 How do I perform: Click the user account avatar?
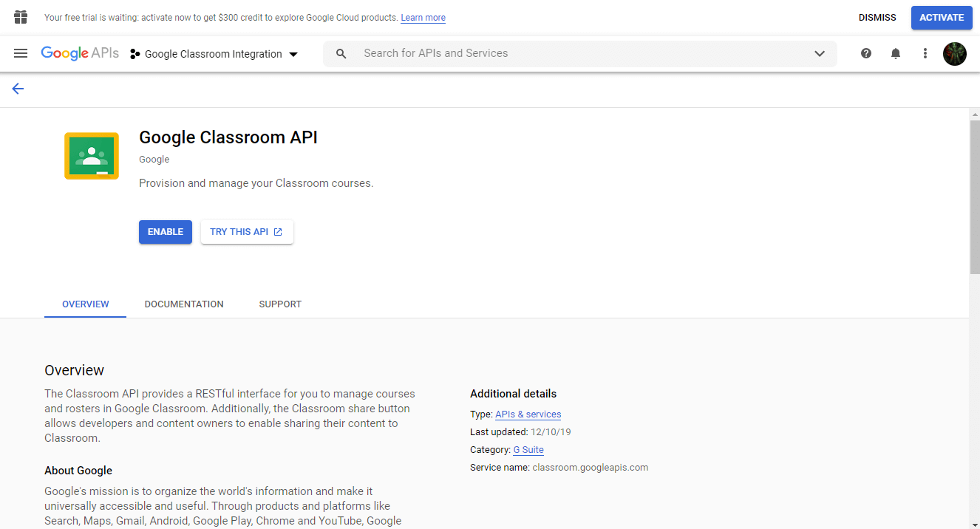pyautogui.click(x=954, y=53)
